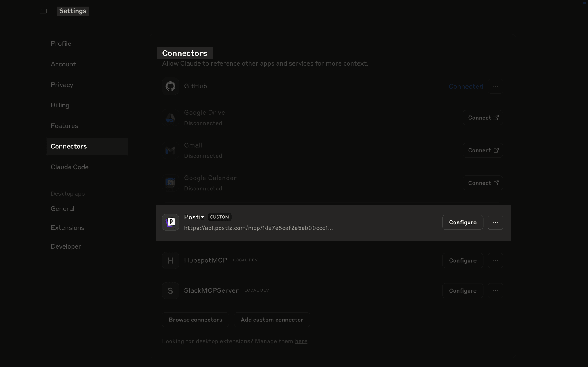
Task: Click the Postiz logo icon
Action: pyautogui.click(x=170, y=222)
